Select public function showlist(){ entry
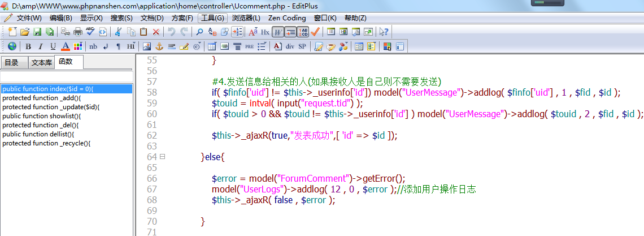The width and height of the screenshot is (644, 236). pos(67,116)
